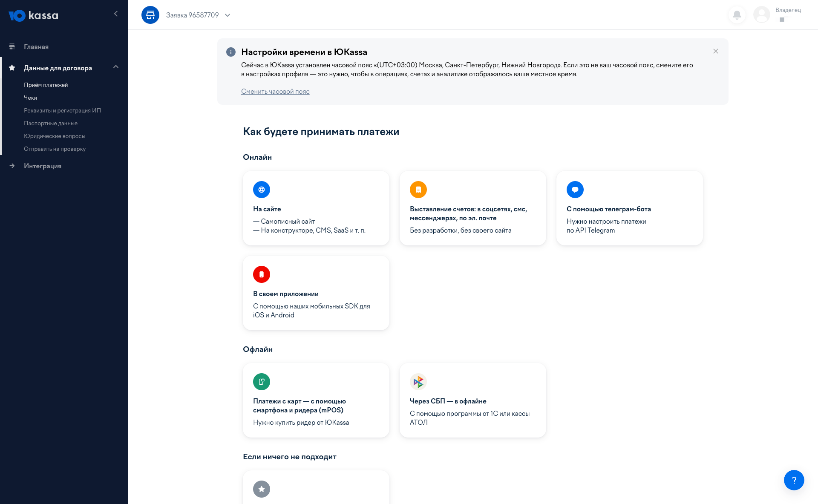818x504 pixels.
Task: Select the mPOS card payments option
Action: point(316,400)
